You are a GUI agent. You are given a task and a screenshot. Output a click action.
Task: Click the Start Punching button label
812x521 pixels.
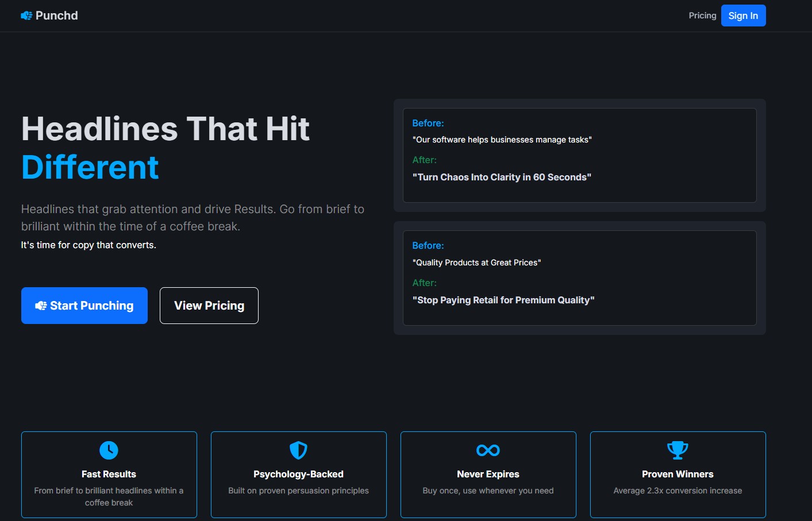pos(92,306)
